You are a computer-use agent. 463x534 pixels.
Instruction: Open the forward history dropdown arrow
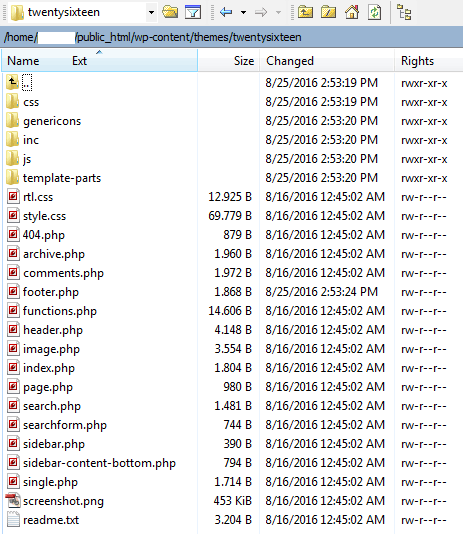(278, 13)
